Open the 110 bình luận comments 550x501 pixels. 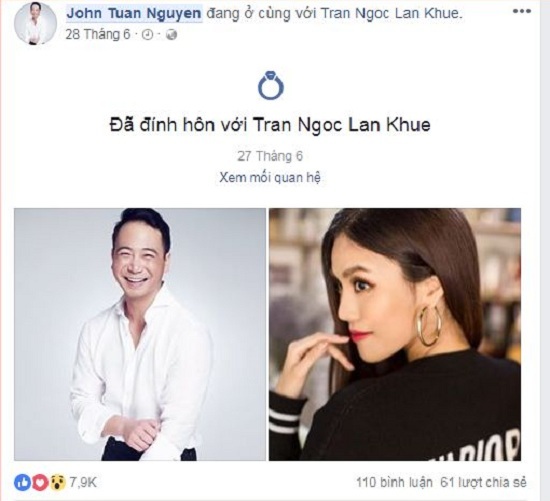394,483
